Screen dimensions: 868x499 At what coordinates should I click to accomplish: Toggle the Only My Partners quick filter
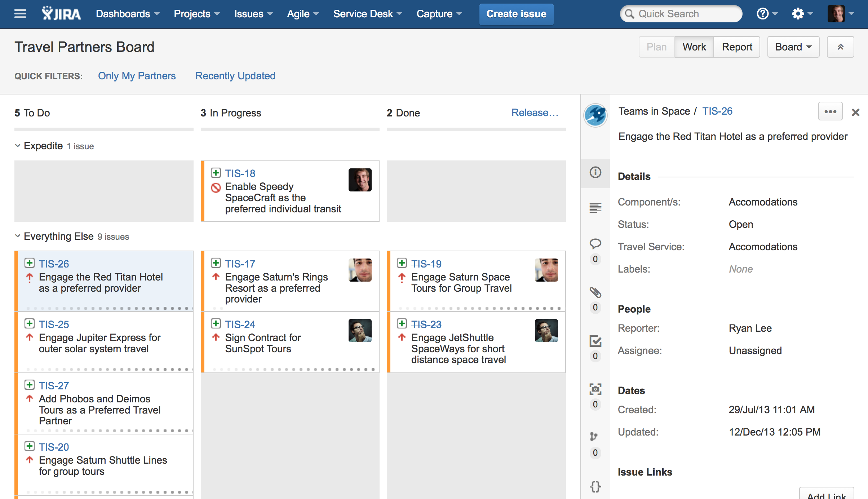coord(137,76)
